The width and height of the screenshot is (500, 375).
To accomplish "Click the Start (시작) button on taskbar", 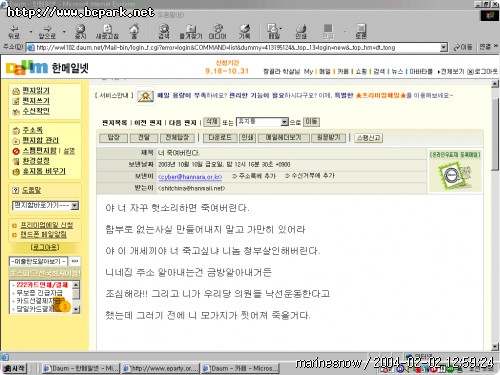I will 14,368.
